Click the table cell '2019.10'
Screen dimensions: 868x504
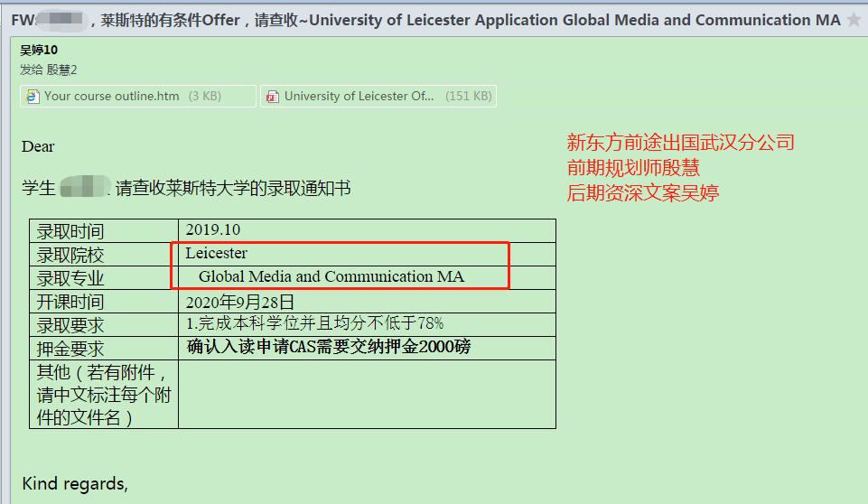[367, 230]
